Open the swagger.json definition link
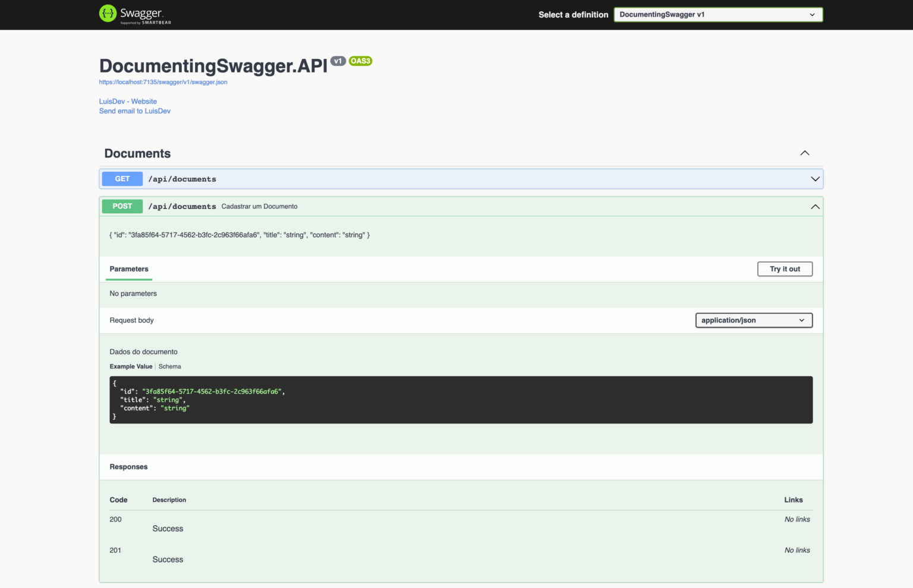 click(163, 81)
